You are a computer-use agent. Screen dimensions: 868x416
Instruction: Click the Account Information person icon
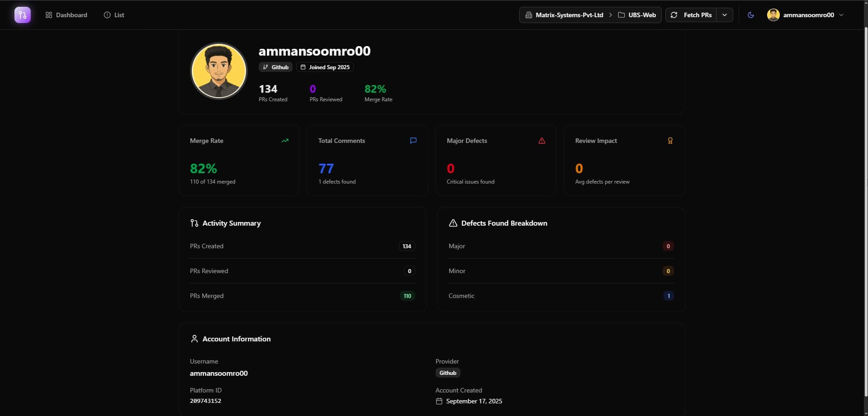click(194, 339)
